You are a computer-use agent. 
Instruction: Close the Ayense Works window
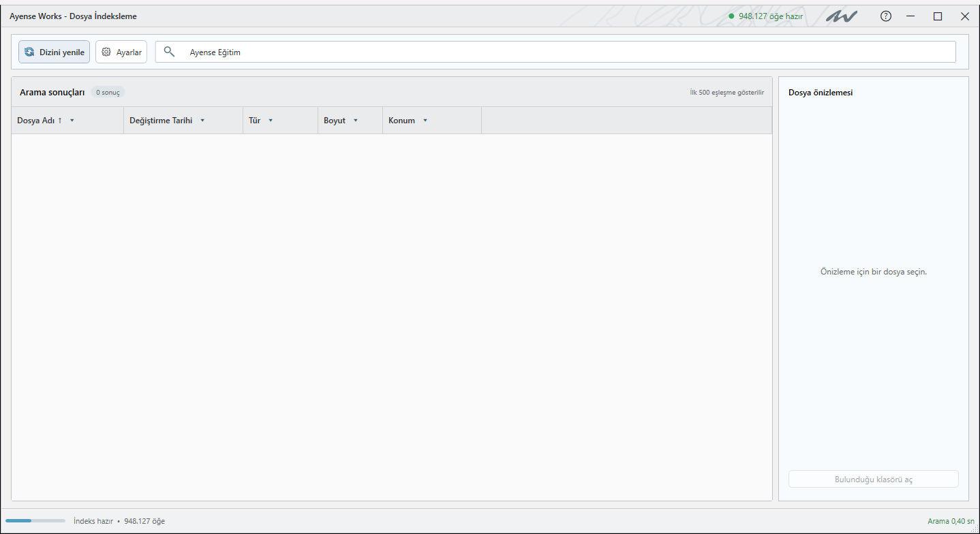pyautogui.click(x=965, y=16)
